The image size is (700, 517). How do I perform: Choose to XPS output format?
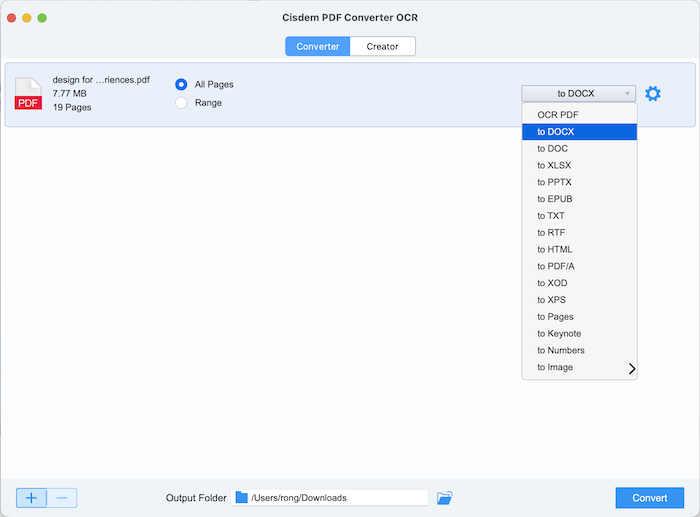click(579, 300)
